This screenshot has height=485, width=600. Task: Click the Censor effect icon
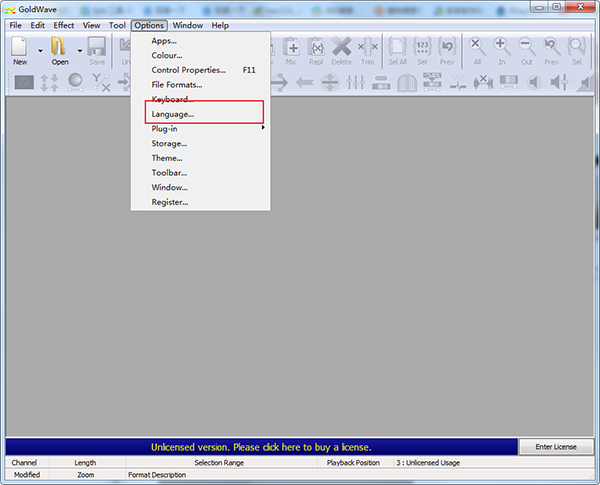point(24,82)
